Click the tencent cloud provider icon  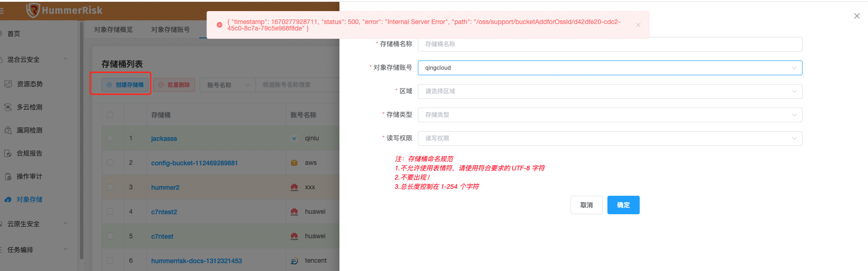pos(294,261)
